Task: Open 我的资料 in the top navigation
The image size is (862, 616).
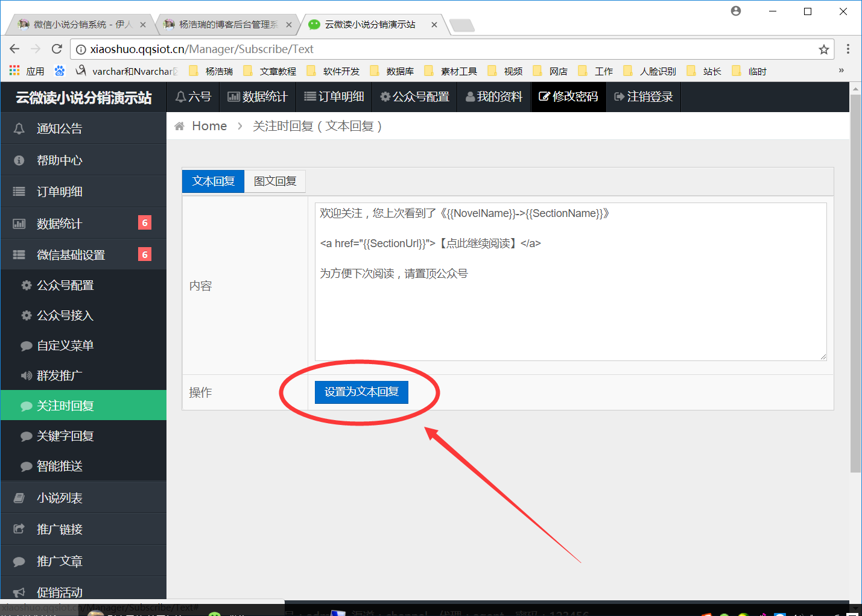Action: click(494, 96)
